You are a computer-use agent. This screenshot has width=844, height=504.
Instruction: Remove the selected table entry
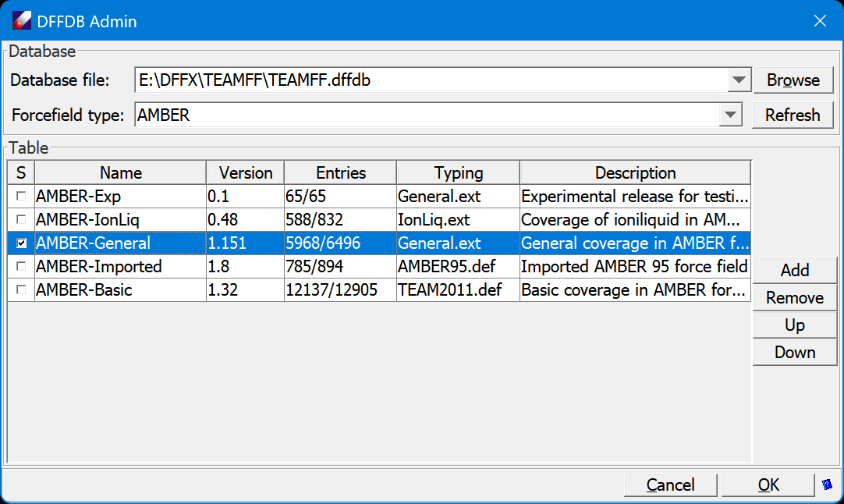[x=794, y=297]
